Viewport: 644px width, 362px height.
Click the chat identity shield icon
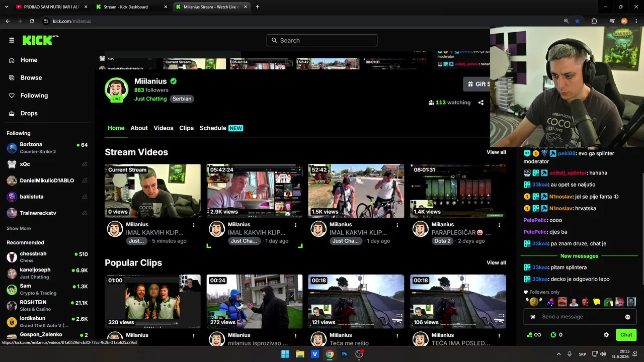coord(533,317)
